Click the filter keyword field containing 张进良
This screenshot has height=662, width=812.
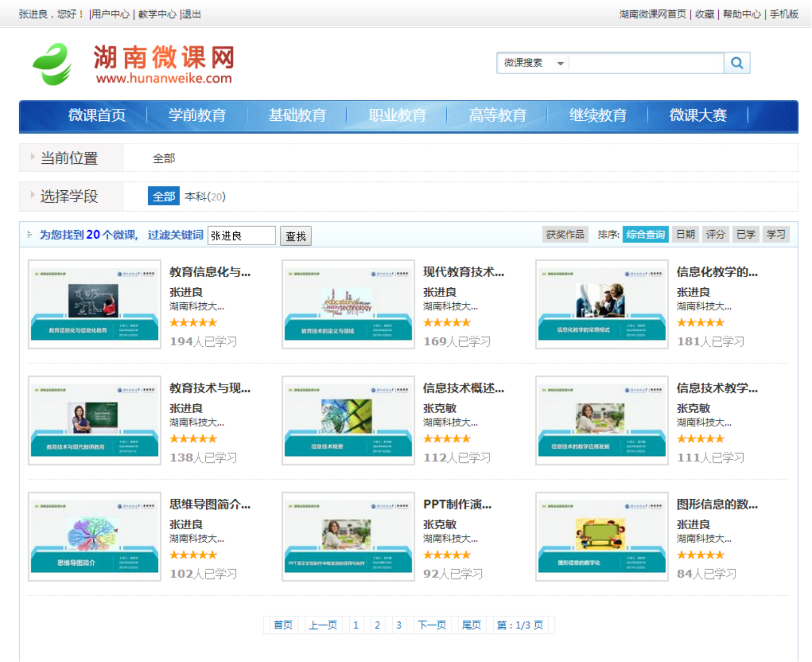(241, 236)
